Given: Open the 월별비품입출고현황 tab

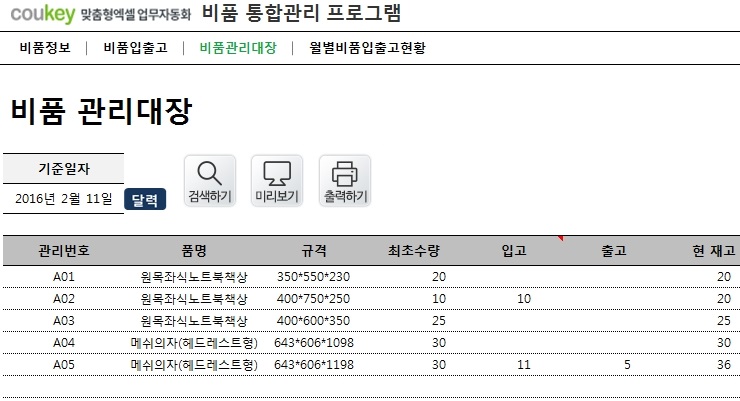Looking at the screenshot, I should point(367,48).
